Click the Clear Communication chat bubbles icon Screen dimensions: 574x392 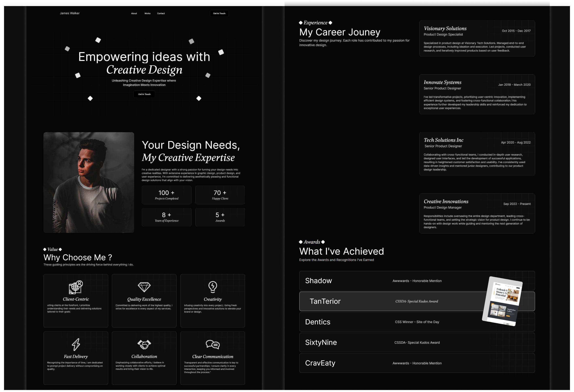(213, 344)
